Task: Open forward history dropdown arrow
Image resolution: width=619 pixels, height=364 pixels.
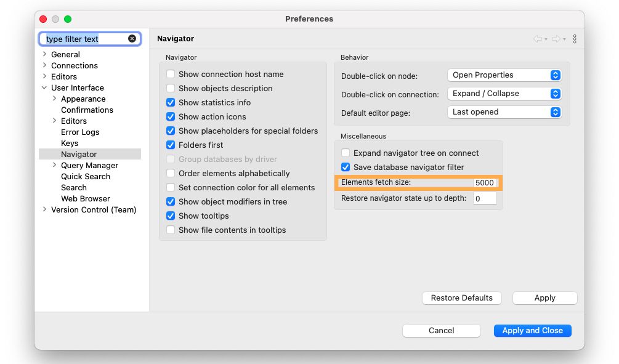Action: point(565,39)
